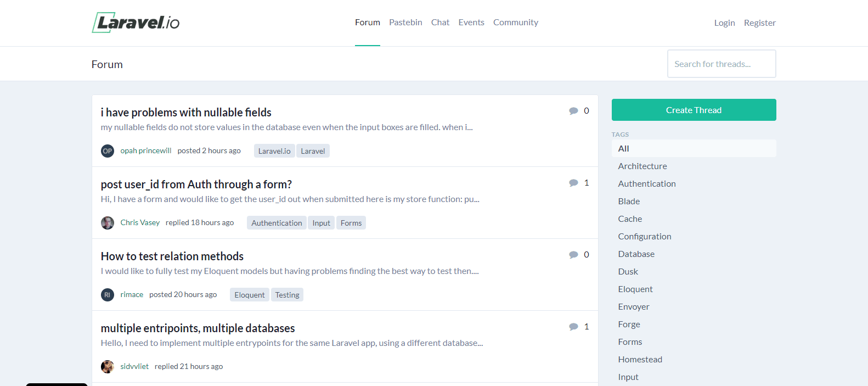Click username rimace
Screen dimensions: 868x386
click(132, 294)
